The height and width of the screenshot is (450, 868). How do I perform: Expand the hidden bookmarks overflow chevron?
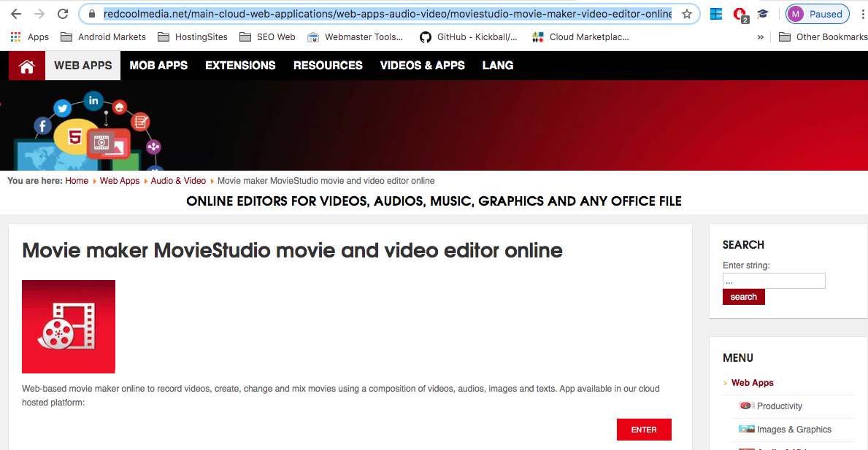(761, 36)
